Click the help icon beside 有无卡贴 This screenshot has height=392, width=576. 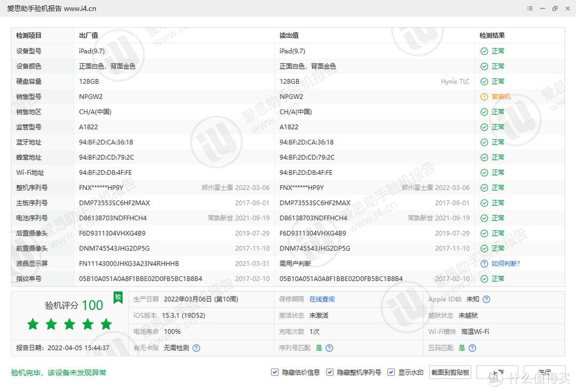click(196, 347)
